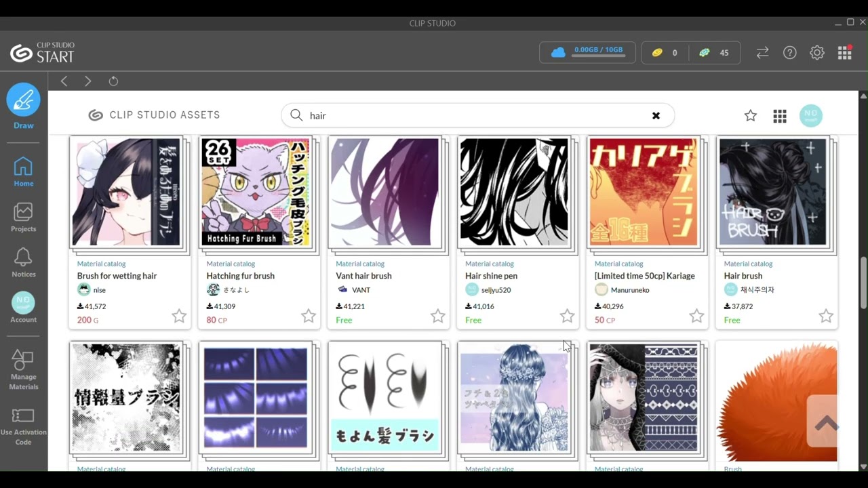Image resolution: width=868 pixels, height=488 pixels.
Task: Open Manage Materials in sidebar
Action: [x=23, y=370]
